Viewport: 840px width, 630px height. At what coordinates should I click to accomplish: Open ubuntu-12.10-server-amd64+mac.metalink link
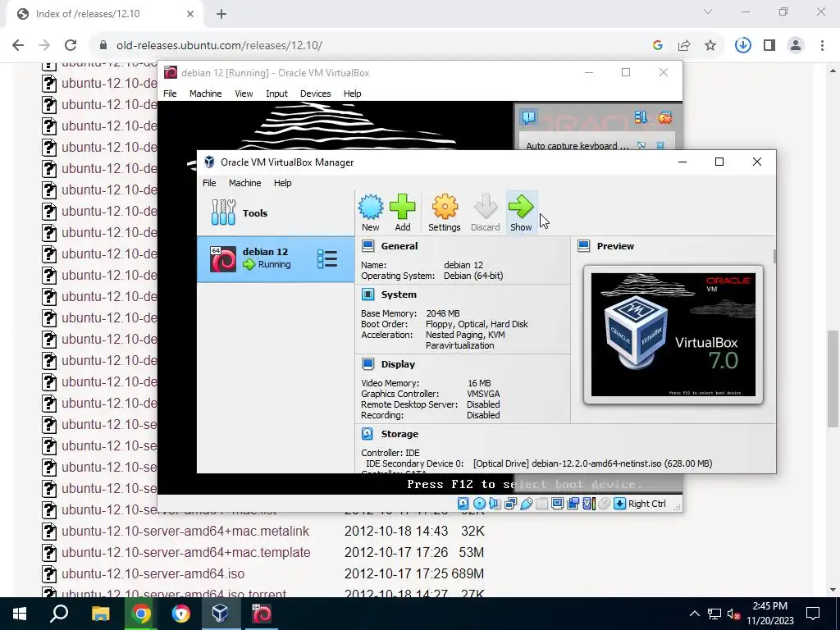tap(185, 531)
